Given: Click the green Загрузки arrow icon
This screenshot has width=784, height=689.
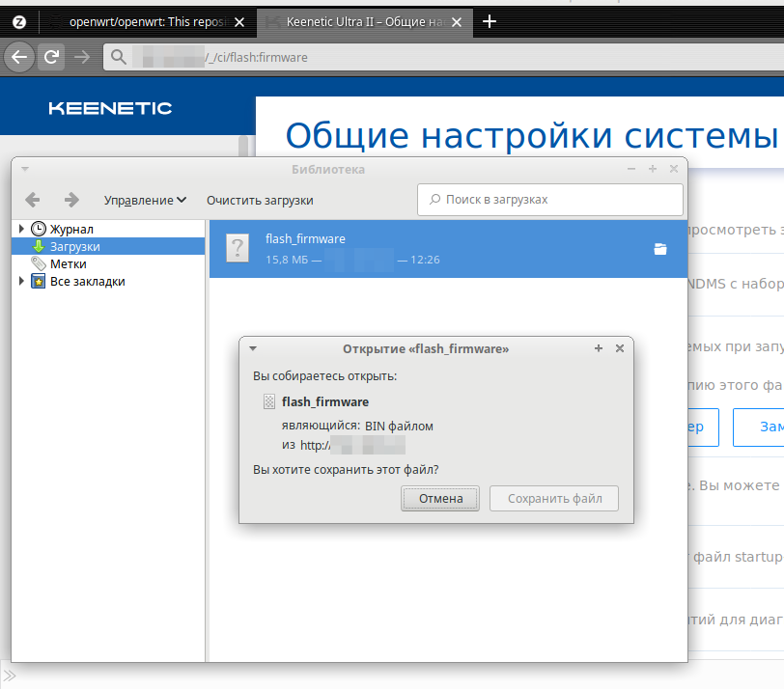Looking at the screenshot, I should click(39, 246).
